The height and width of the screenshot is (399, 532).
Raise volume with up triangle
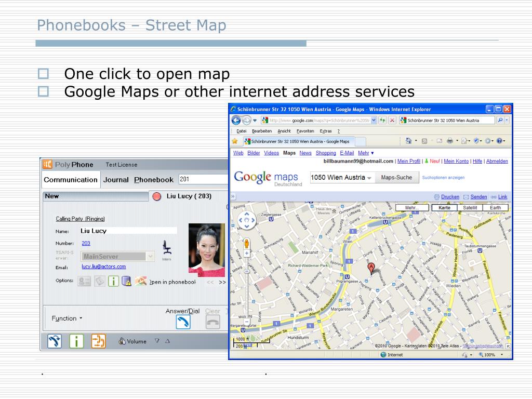point(168,341)
